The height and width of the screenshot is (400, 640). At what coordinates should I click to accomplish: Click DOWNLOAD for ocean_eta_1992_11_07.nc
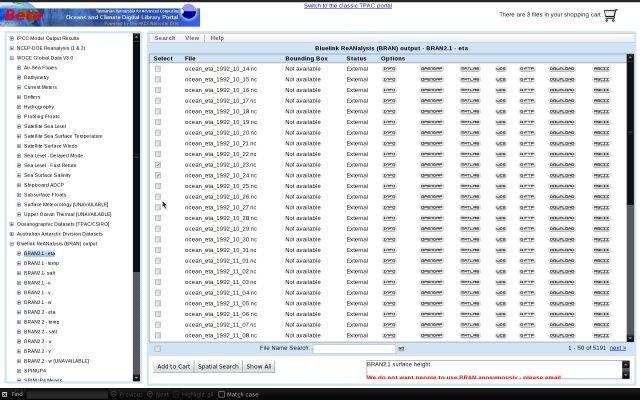[562, 325]
